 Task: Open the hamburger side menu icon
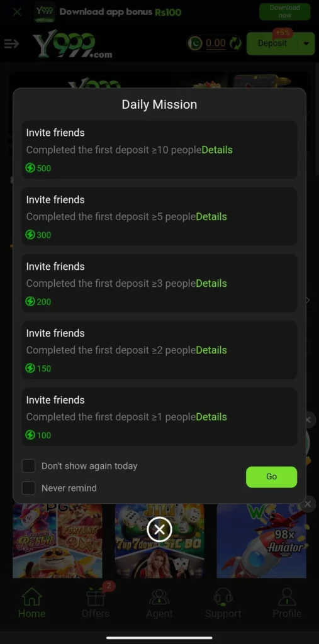click(11, 43)
